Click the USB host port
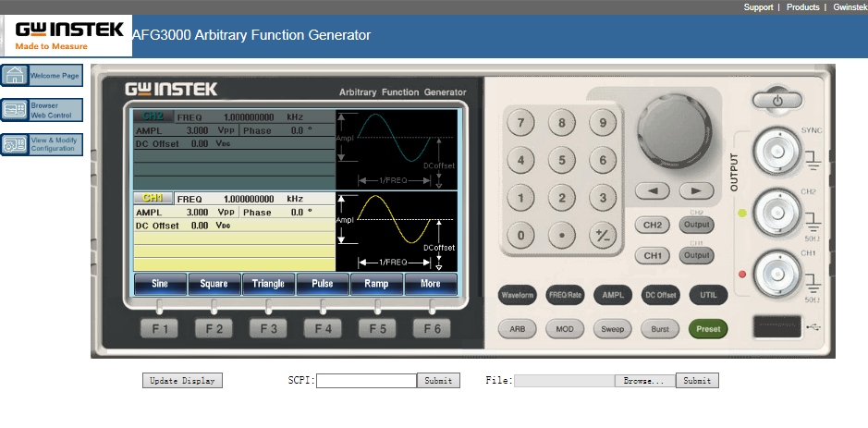This screenshot has height=428, width=868. pyautogui.click(x=777, y=326)
